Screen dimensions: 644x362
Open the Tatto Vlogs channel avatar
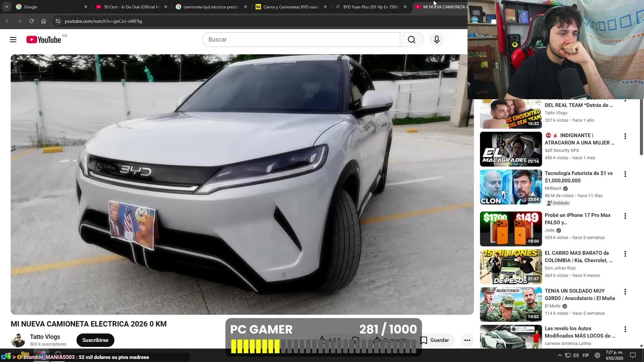18,340
